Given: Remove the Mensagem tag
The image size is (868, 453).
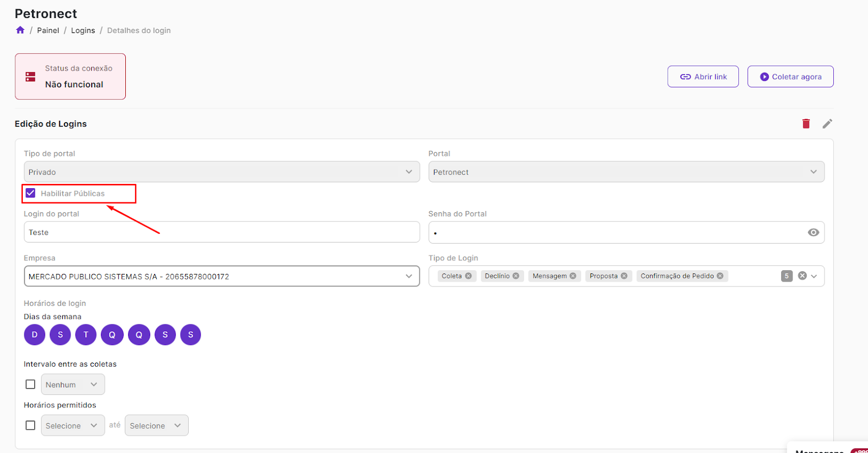Looking at the screenshot, I should click(573, 276).
